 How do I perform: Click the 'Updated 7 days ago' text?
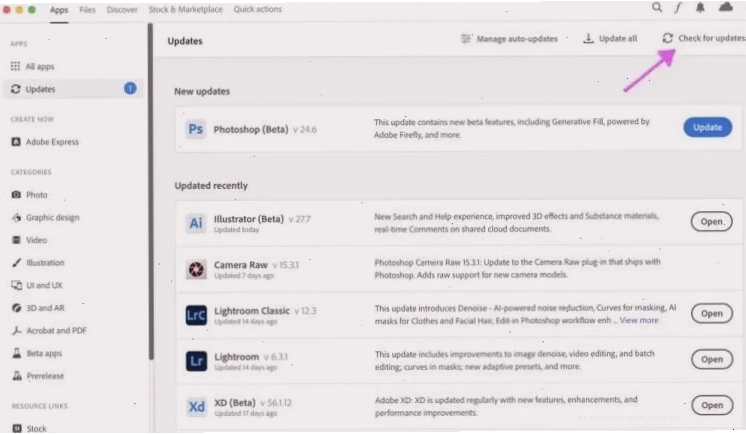pos(244,276)
